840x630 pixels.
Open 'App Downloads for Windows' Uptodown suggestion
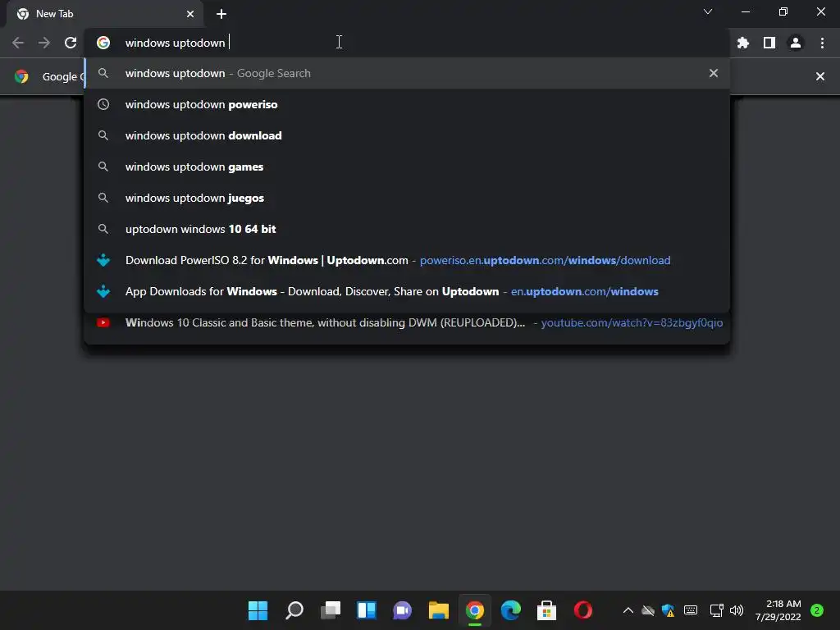(x=407, y=291)
